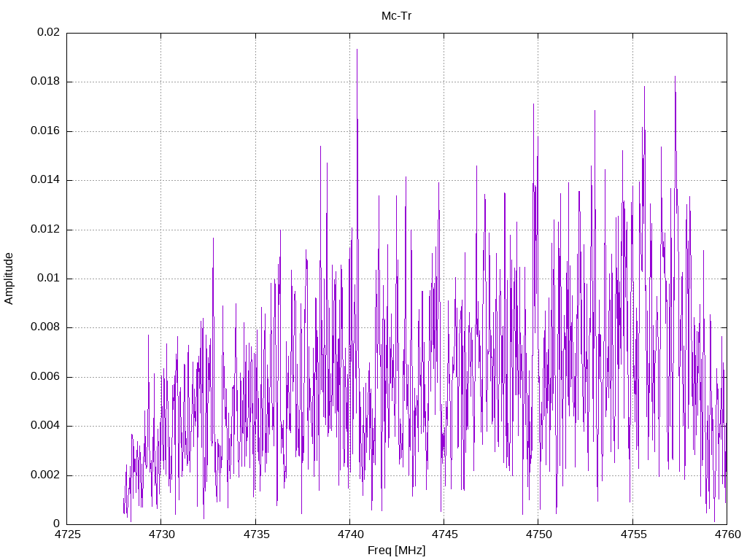Click x-axis tick label 4725
This screenshot has width=747, height=560.
(x=68, y=534)
